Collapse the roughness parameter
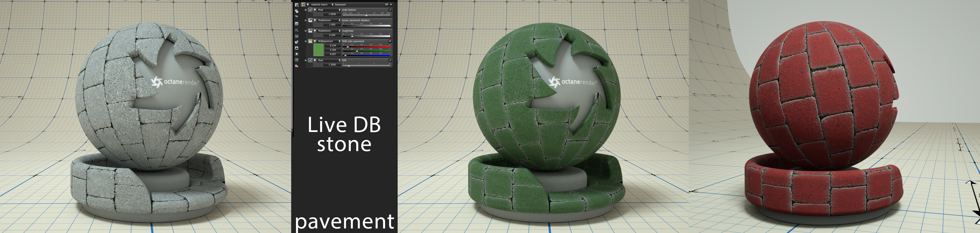The image size is (980, 233). pyautogui.click(x=315, y=31)
